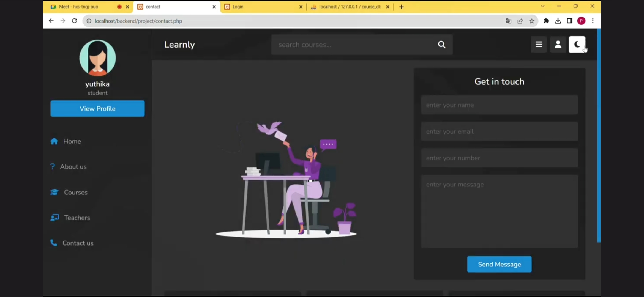Click the user profile icon in header
The width and height of the screenshot is (644, 297).
[x=558, y=44]
